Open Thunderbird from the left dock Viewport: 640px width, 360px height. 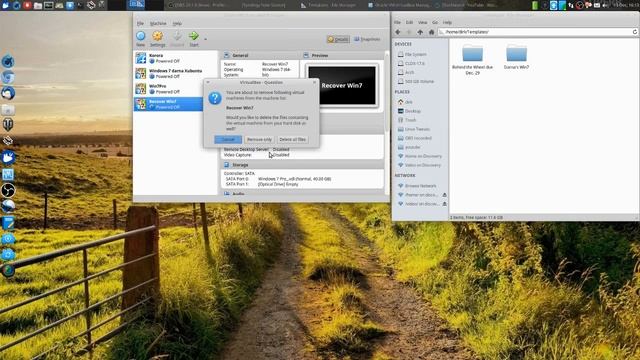(x=8, y=93)
